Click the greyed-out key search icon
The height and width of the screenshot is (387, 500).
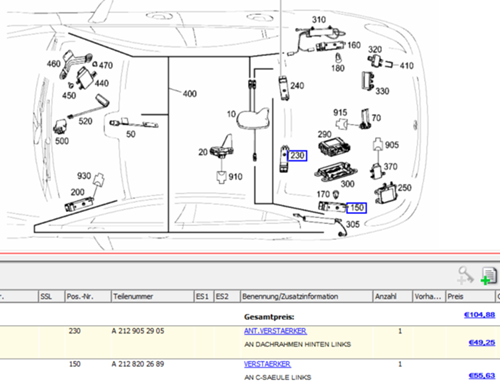click(x=466, y=276)
